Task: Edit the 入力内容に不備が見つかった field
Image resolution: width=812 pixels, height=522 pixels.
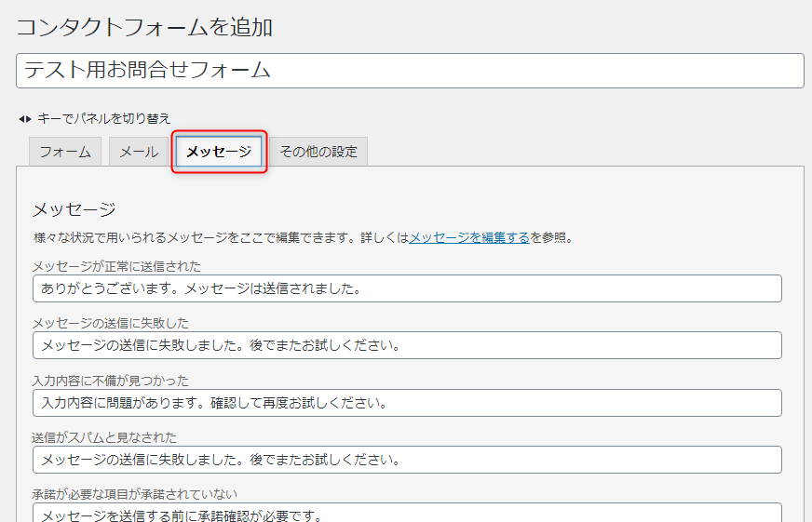Action: 407,403
